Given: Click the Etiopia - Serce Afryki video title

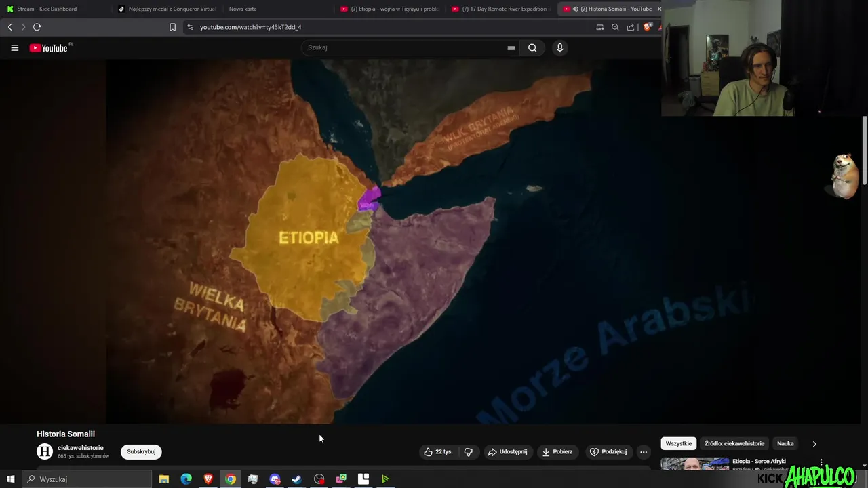Looking at the screenshot, I should 759,461.
